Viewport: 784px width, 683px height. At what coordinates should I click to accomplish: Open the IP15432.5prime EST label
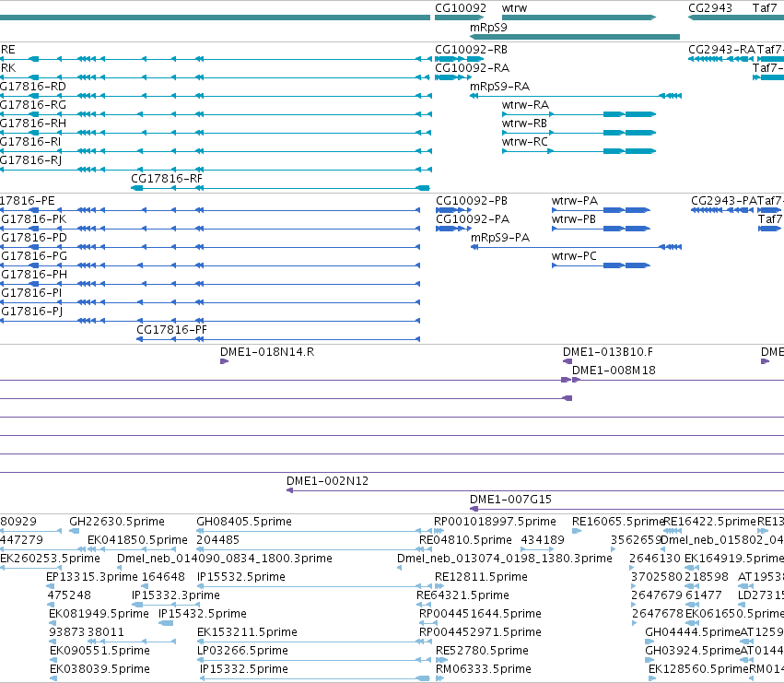pos(203,614)
